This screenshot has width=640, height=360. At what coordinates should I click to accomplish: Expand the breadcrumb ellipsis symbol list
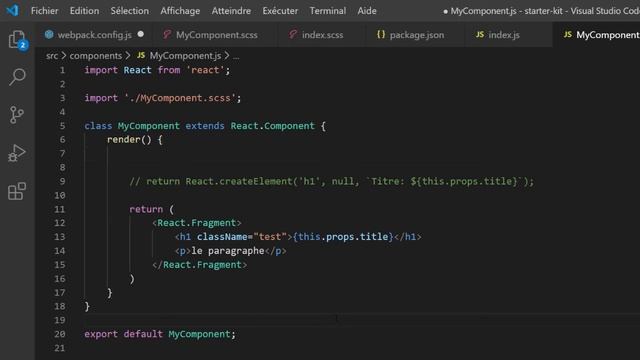pyautogui.click(x=236, y=56)
